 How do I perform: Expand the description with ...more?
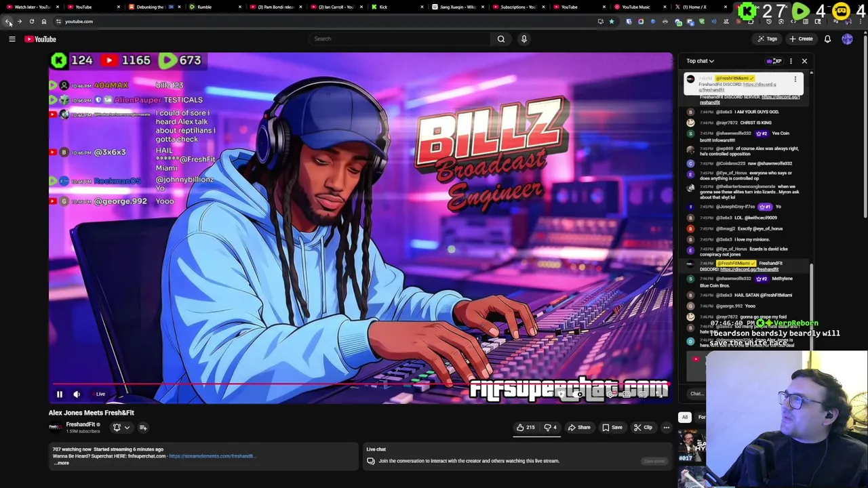coord(61,463)
